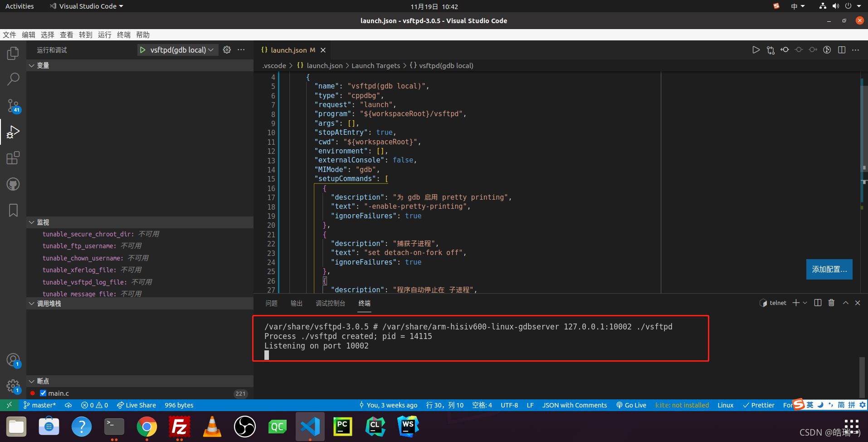This screenshot has height=442, width=868.
Task: Click the master* branch indicator
Action: pyautogui.click(x=39, y=405)
